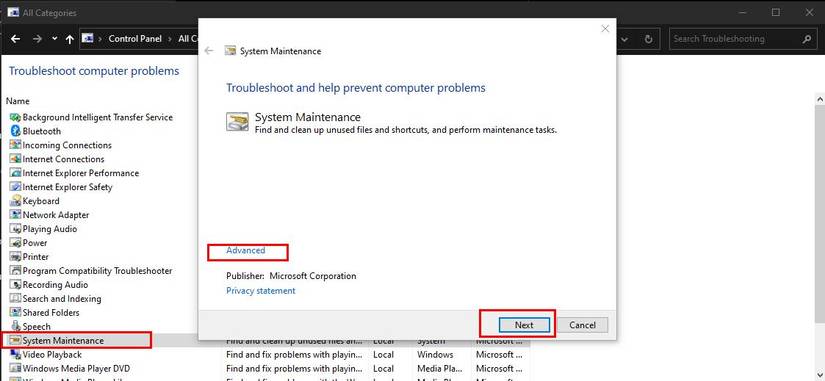Screen dimensions: 825x381
Task: Click the Program Compatibility Troubleshooter icon
Action: (15, 270)
